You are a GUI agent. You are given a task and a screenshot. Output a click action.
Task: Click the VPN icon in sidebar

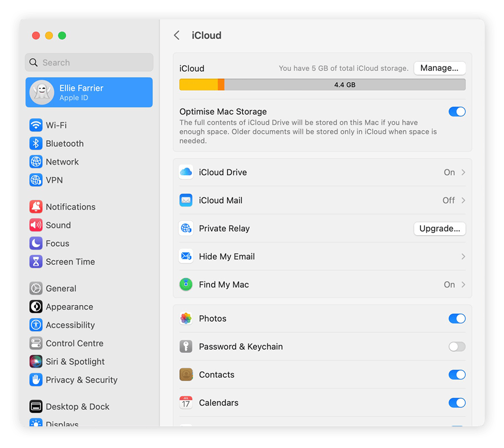pos(36,180)
